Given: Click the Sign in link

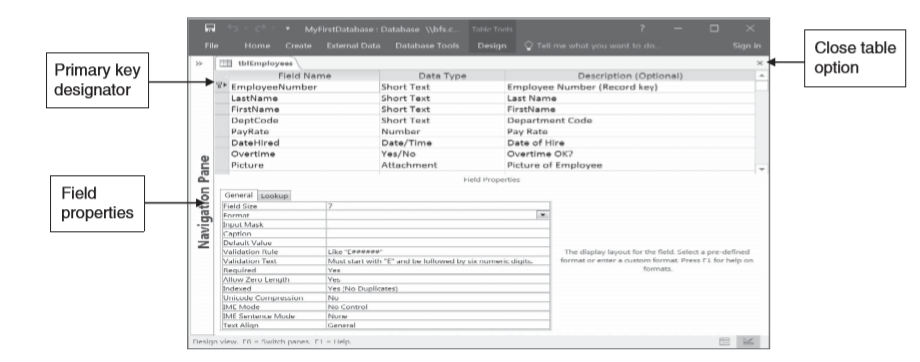Looking at the screenshot, I should [746, 46].
